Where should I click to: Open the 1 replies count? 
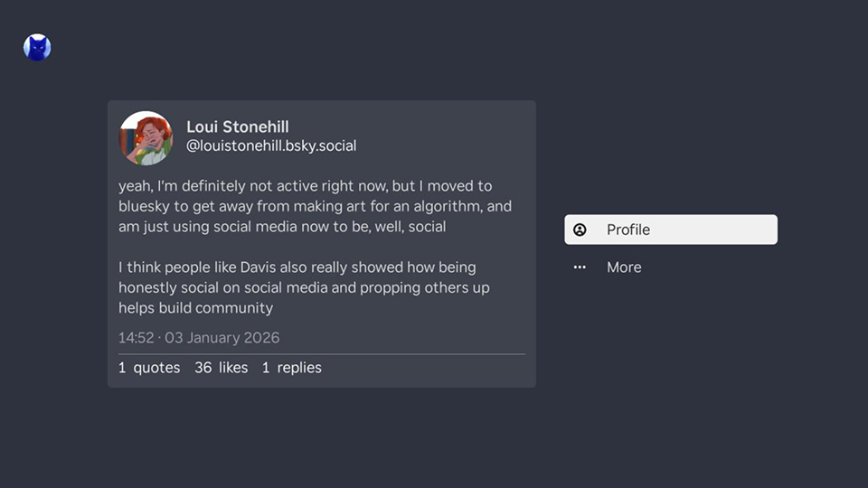coord(291,368)
